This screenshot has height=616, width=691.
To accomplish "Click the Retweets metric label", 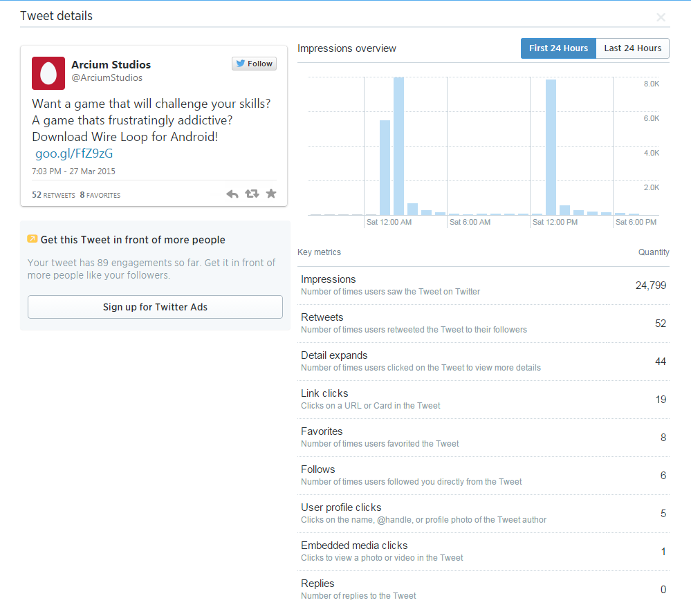I will tap(322, 317).
